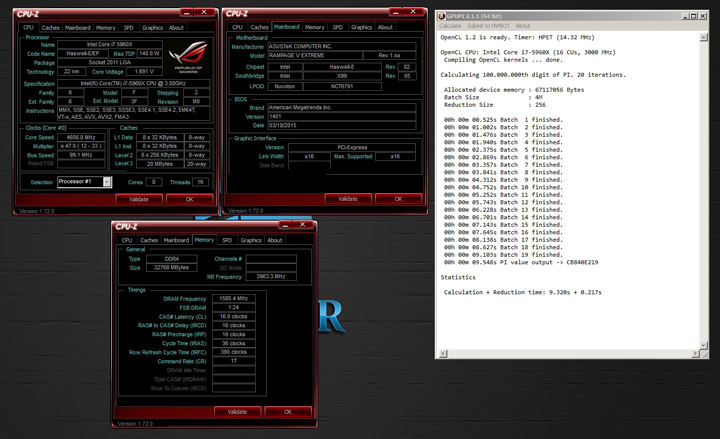The height and width of the screenshot is (439, 720).
Task: Click the ROG logo in CPU tab
Action: pos(188,57)
